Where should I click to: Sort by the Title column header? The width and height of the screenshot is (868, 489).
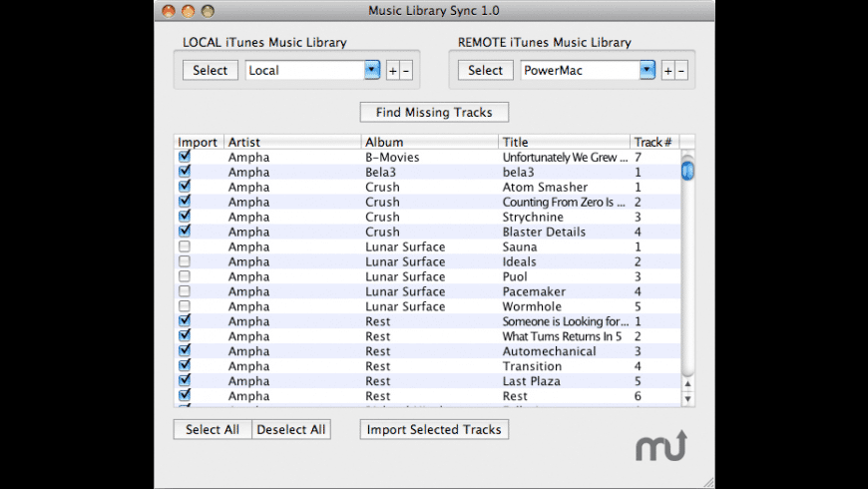564,143
